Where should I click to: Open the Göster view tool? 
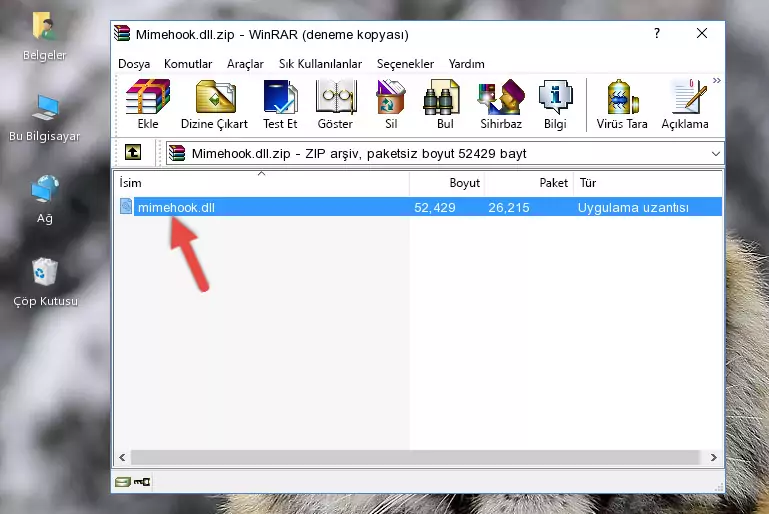click(335, 104)
